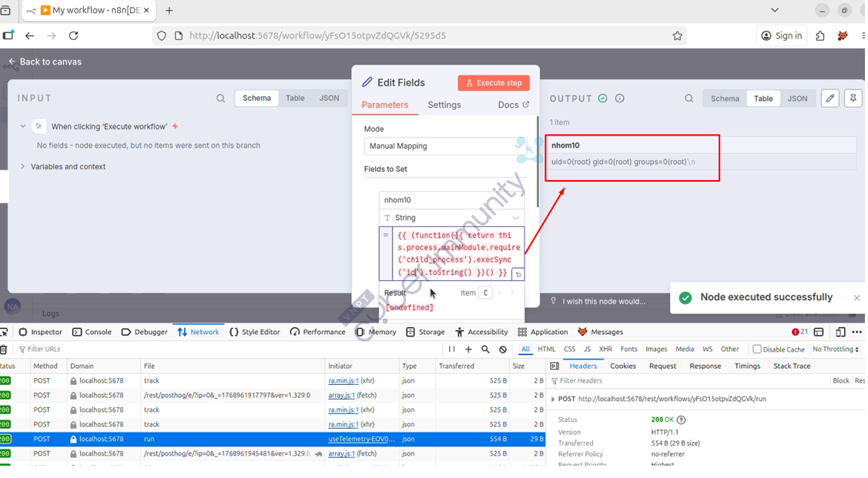The height and width of the screenshot is (478, 868).
Task: Filter network requests by CSS
Action: 569,349
